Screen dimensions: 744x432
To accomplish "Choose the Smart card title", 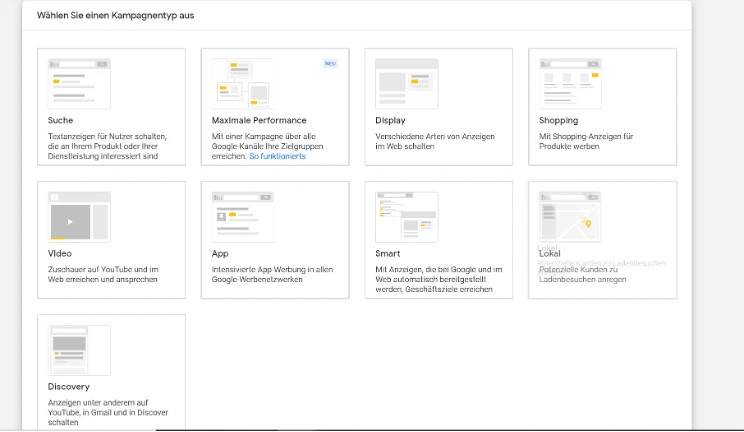I will pos(388,254).
